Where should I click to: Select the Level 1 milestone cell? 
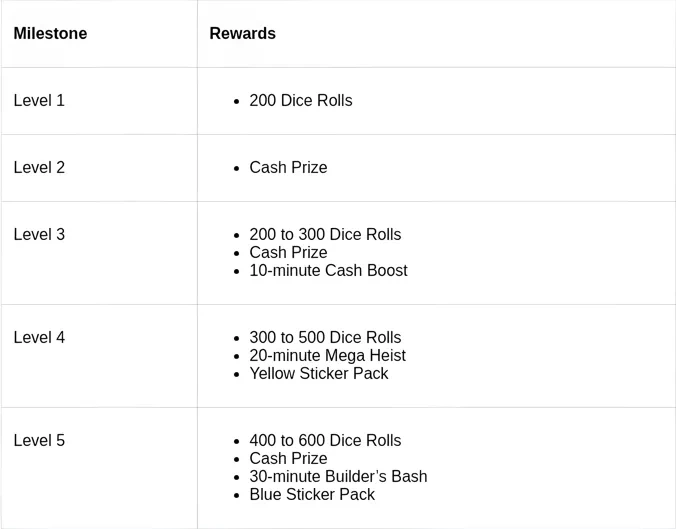[39, 101]
